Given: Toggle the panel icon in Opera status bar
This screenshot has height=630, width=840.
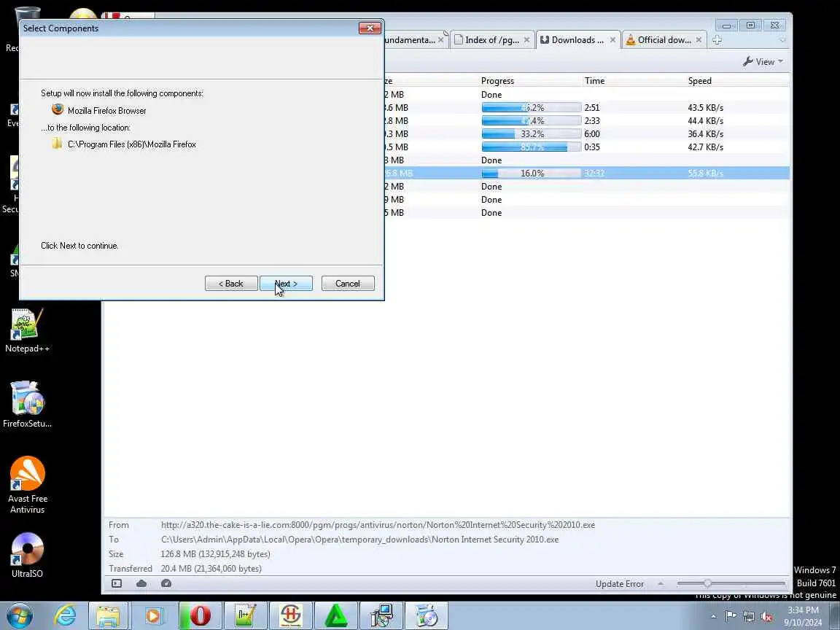Looking at the screenshot, I should coord(117,583).
